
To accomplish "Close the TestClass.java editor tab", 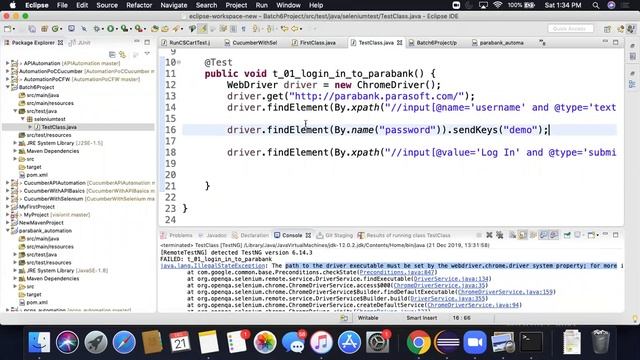I will tap(400, 42).
